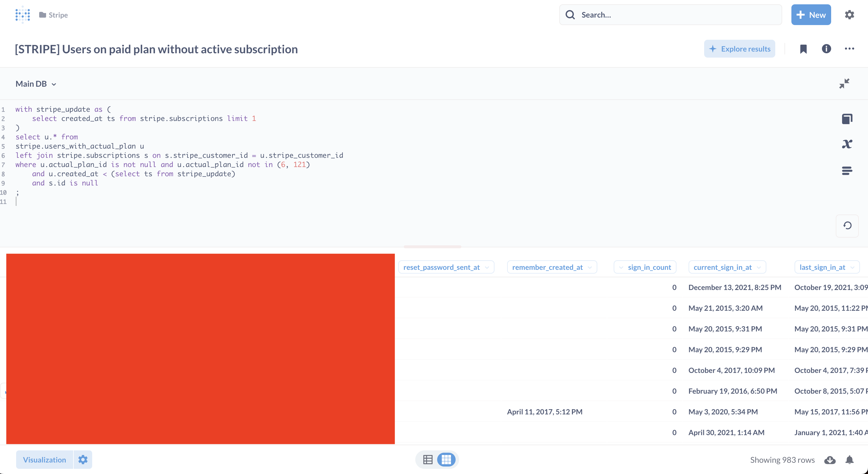Click cell 'April 30, 2021, 1:14 AM'
The image size is (868, 474).
click(726, 433)
